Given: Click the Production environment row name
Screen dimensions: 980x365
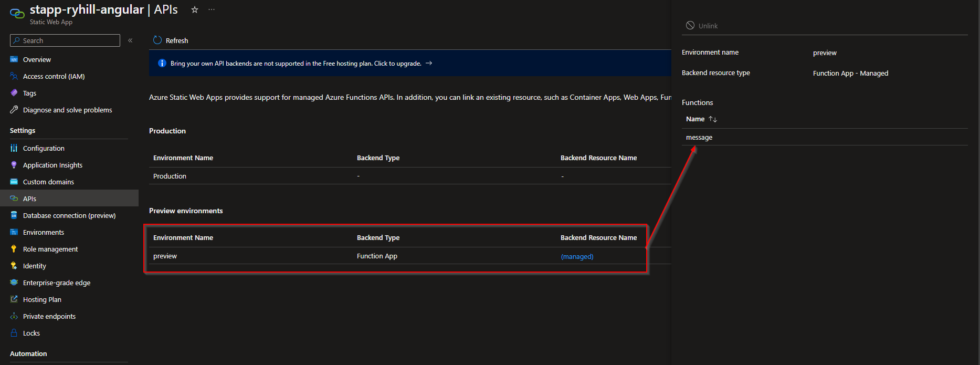Looking at the screenshot, I should tap(170, 176).
